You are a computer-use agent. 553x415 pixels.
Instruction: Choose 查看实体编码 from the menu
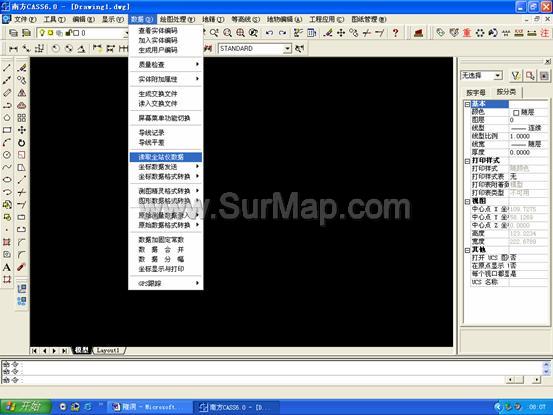pyautogui.click(x=165, y=31)
